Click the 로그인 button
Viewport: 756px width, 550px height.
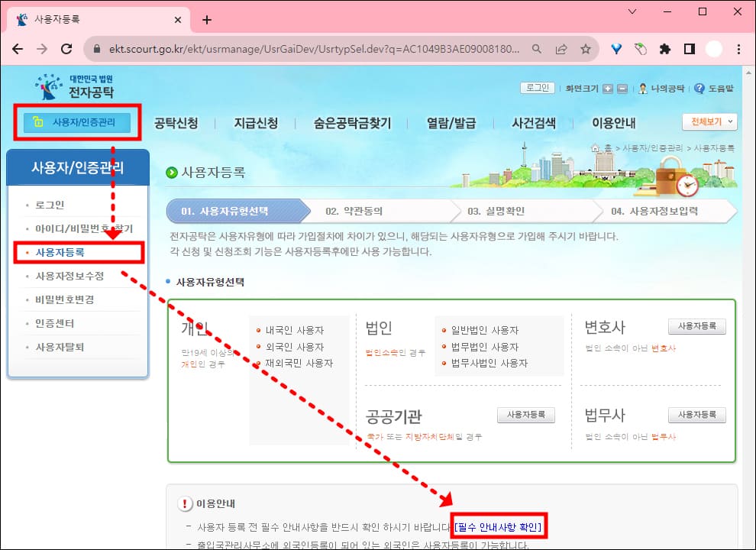536,87
